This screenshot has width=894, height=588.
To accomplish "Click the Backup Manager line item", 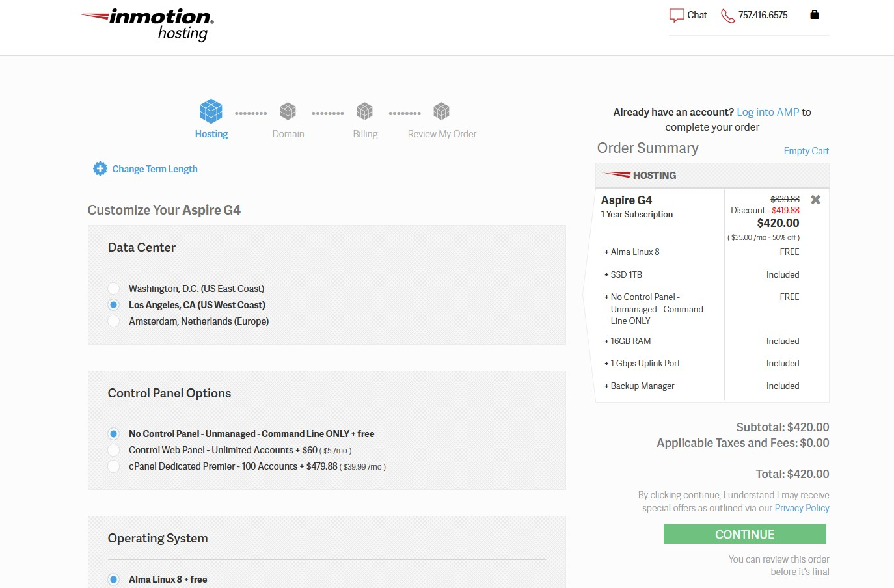I will [x=642, y=386].
